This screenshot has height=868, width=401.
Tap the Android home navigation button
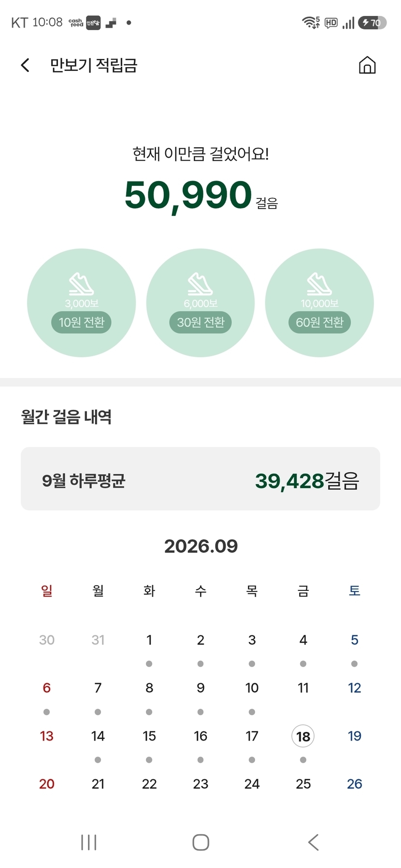[200, 842]
